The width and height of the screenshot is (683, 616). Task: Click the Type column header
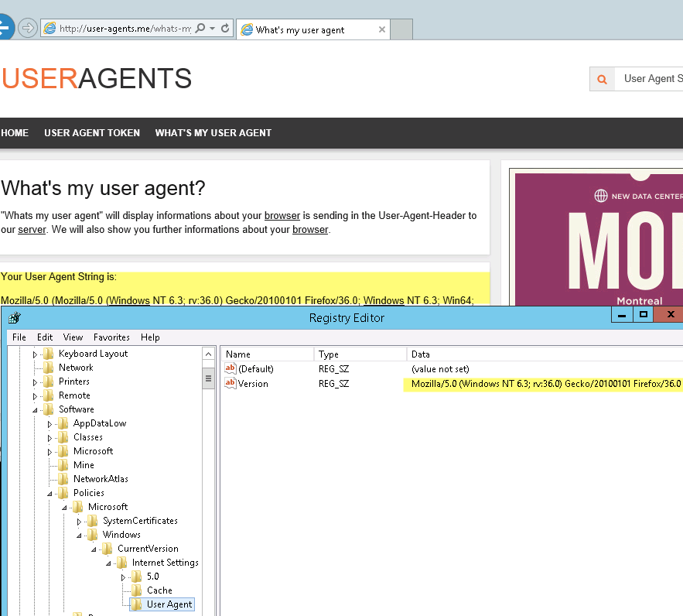[x=360, y=354]
